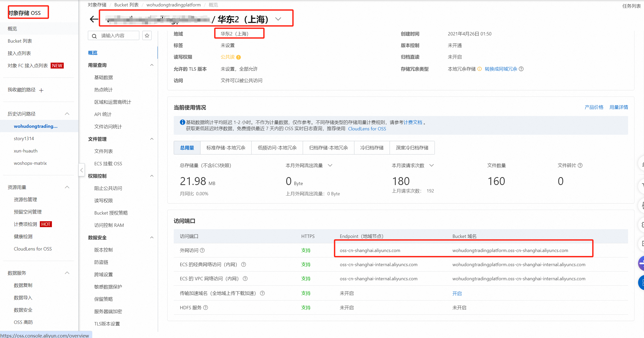This screenshot has width=644, height=338.
Task: Open 读写权限 under 权限控制
Action: coord(104,201)
